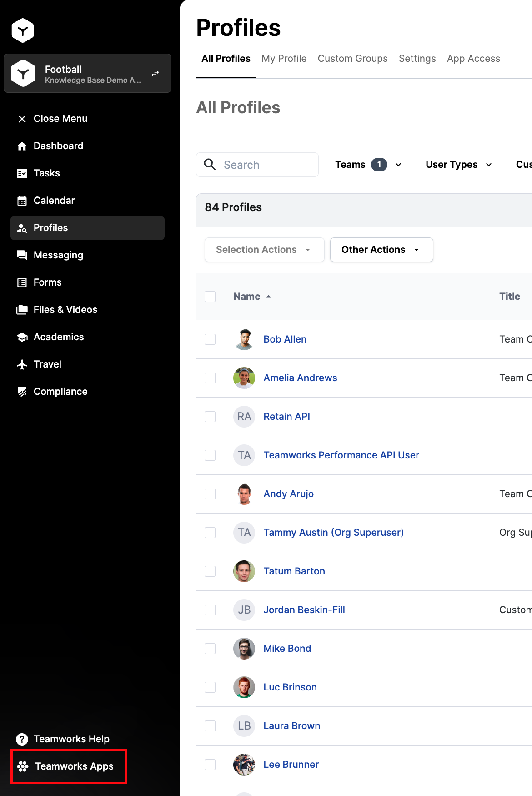Open the App Access tab
The image size is (532, 796).
(473, 59)
